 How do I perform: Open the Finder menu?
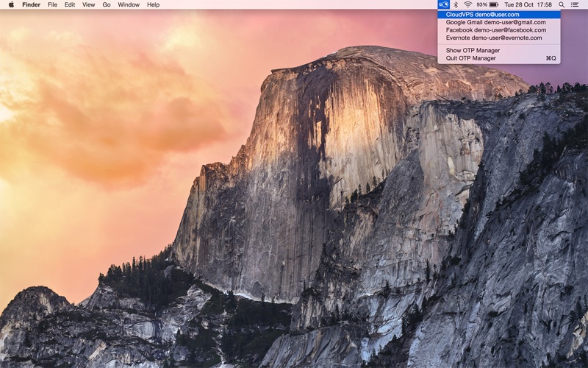point(31,4)
